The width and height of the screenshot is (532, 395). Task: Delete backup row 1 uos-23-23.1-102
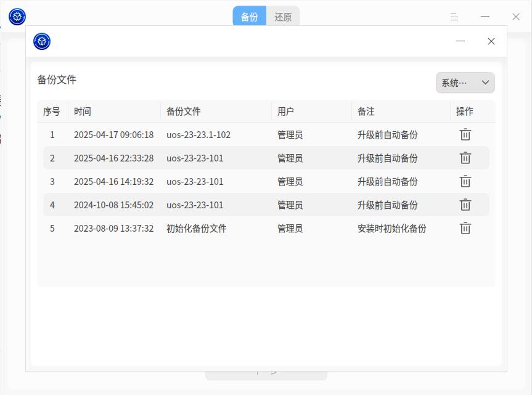[x=465, y=134]
